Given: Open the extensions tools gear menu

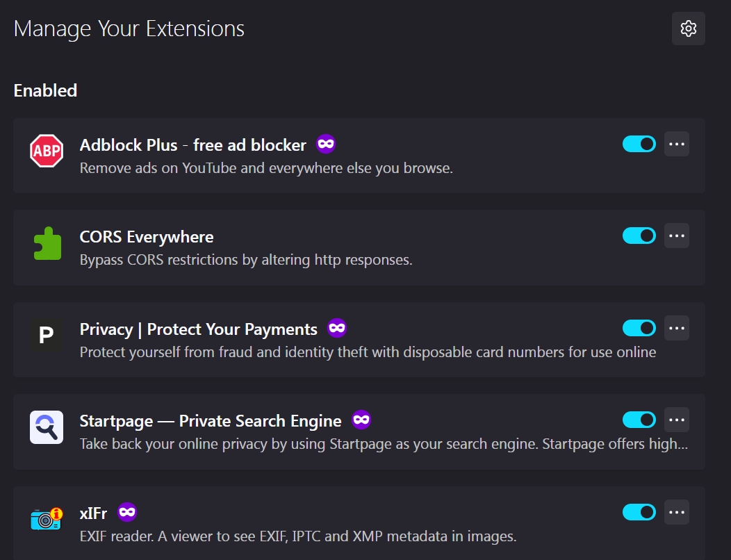Looking at the screenshot, I should tap(688, 28).
